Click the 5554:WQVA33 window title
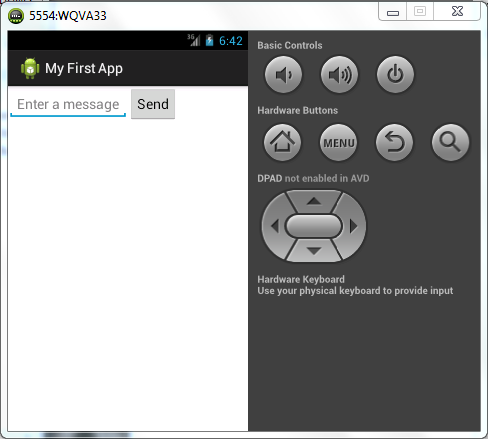The height and width of the screenshot is (439, 488). click(68, 16)
